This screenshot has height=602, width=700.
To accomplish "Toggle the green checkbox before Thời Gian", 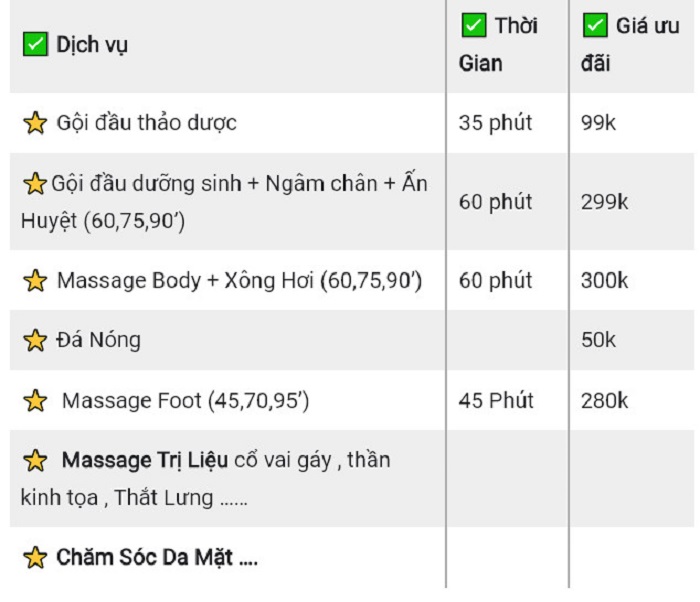I will point(474,25).
